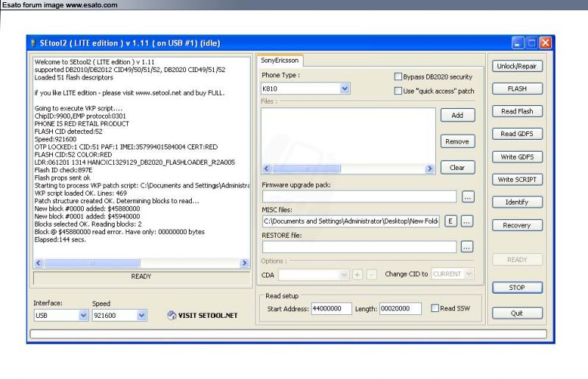Viewport: 588px width, 379px height.
Task: Close the SEtool2 window
Action: 545,43
